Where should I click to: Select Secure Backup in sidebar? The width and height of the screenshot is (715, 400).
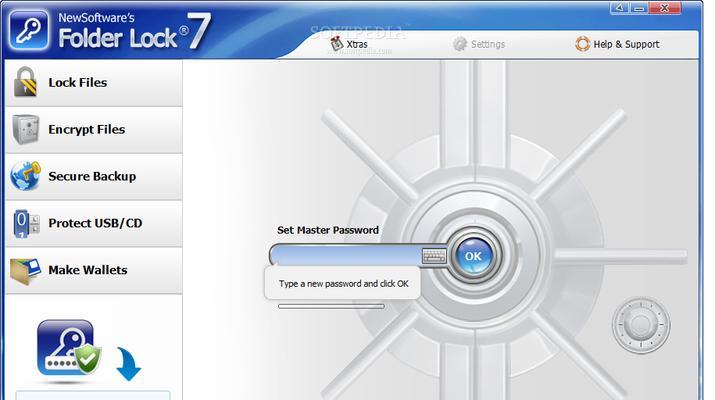(94, 177)
